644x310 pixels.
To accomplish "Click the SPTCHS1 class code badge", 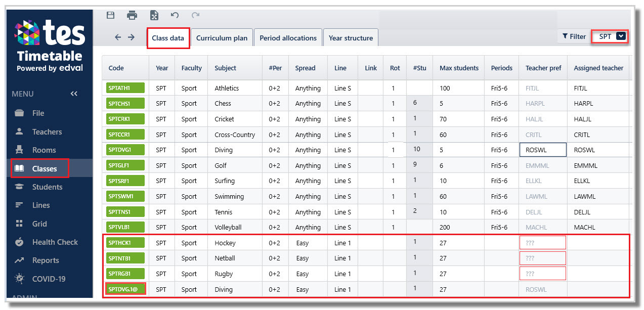I will 125,104.
